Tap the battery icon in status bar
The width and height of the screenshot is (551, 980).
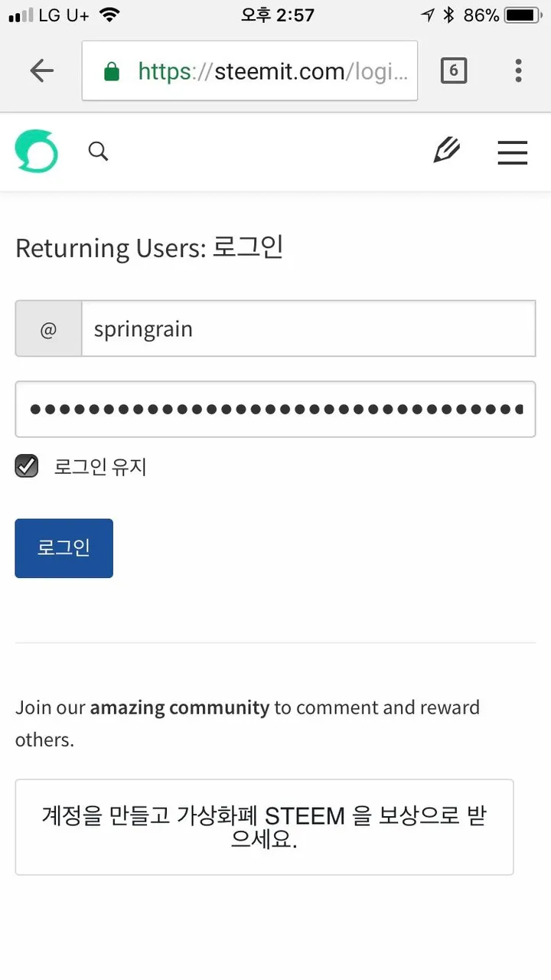523,15
